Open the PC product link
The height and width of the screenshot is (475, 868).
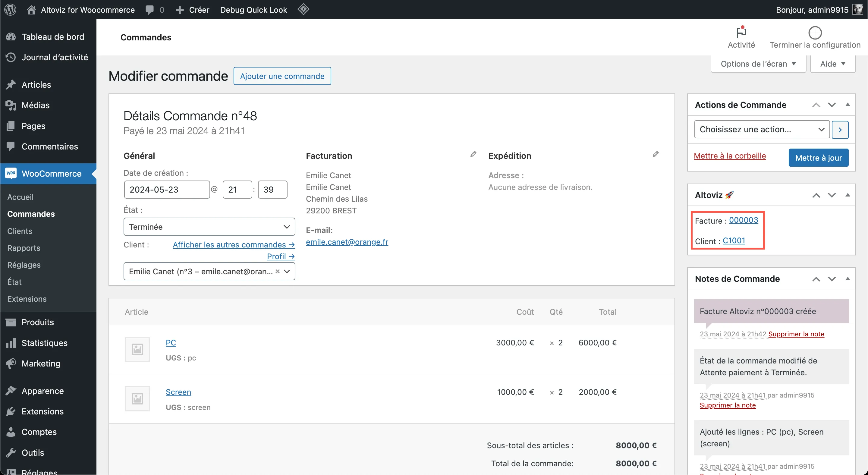tap(171, 343)
